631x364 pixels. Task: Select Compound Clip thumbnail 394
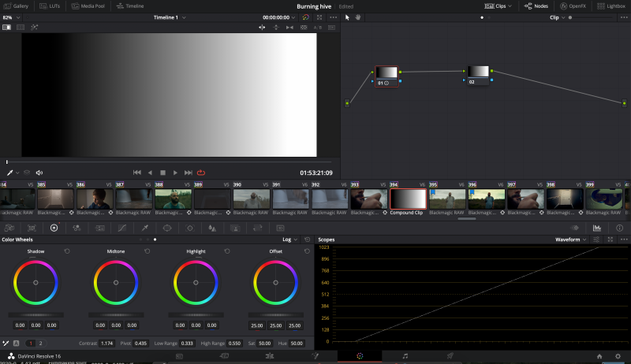click(x=408, y=199)
